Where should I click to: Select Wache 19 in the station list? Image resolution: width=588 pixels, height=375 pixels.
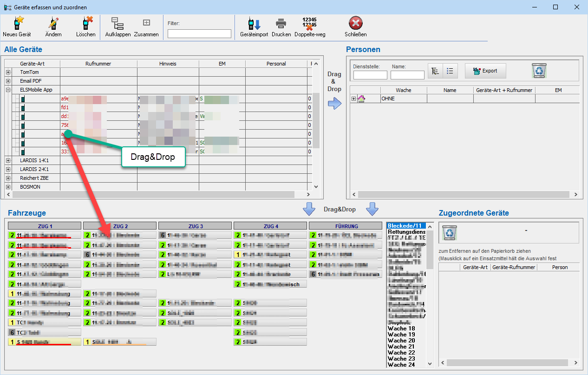tap(407, 335)
